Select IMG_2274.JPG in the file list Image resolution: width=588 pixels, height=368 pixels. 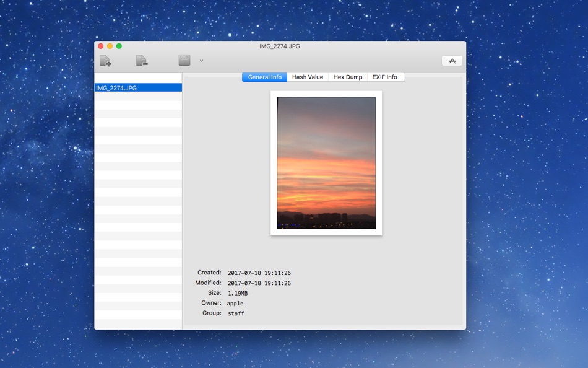pos(138,88)
